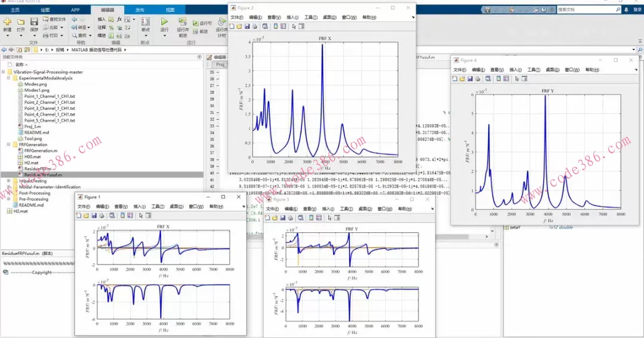Open the 工具 (Tools) menu in Figure 2
This screenshot has width=644, height=338.
click(x=310, y=17)
